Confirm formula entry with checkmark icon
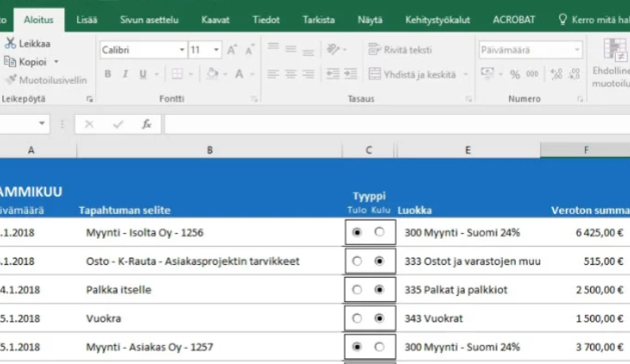Screen dimensions: 630x364 [x=117, y=125]
